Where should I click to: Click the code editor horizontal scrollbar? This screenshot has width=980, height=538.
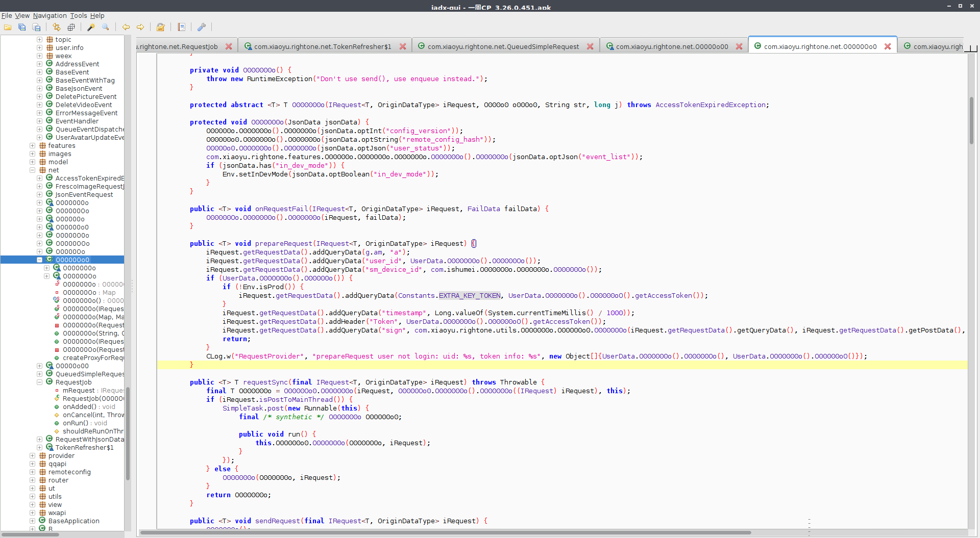tap(444, 532)
